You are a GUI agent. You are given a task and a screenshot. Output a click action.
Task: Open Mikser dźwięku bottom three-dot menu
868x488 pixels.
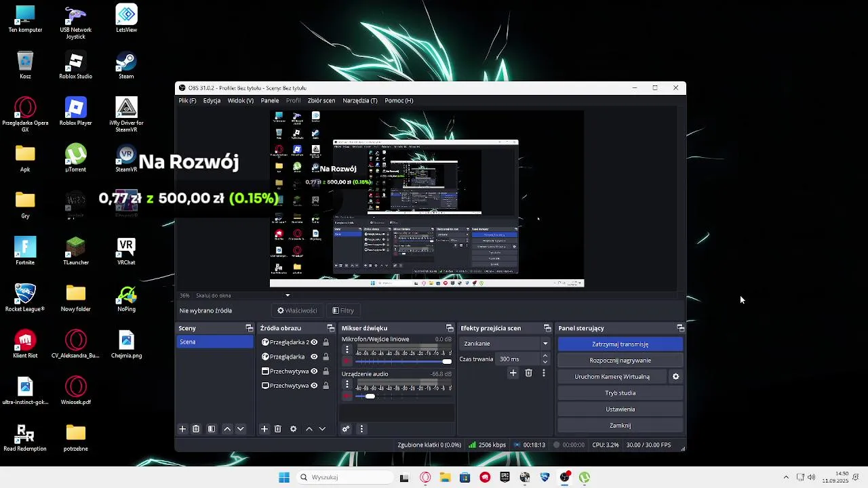(x=361, y=429)
